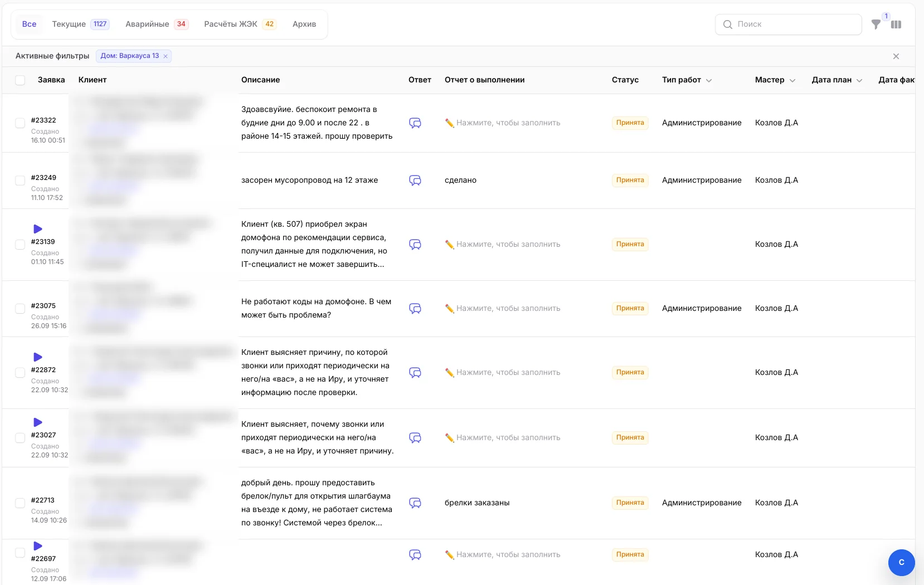Open reply chat for request #23249

coord(415,181)
